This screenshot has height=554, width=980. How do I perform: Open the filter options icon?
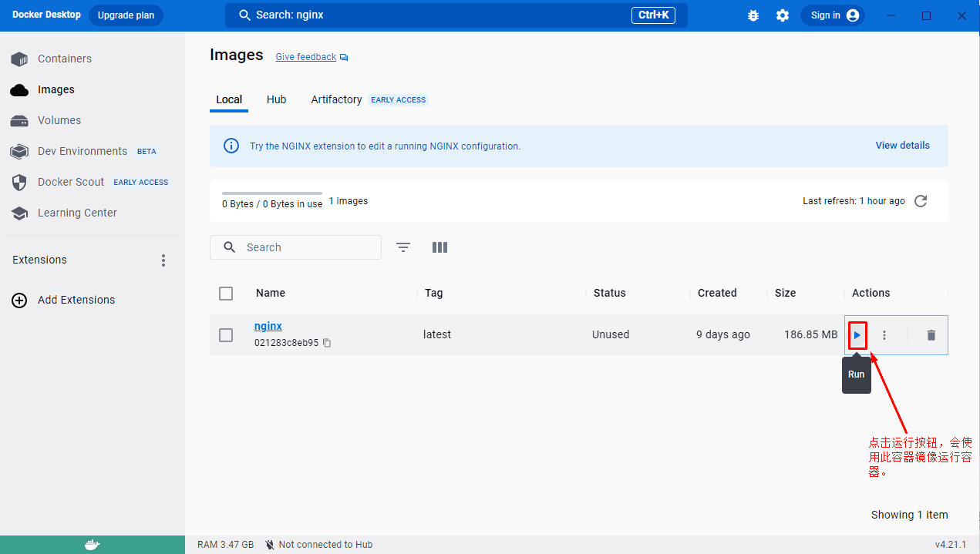[403, 247]
